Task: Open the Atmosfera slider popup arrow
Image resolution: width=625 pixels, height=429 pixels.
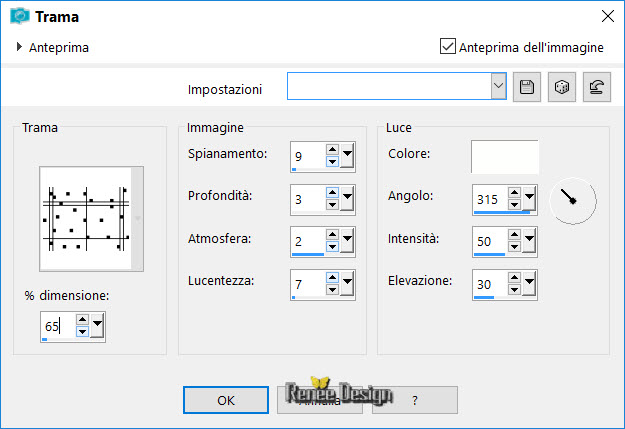Action: click(347, 240)
